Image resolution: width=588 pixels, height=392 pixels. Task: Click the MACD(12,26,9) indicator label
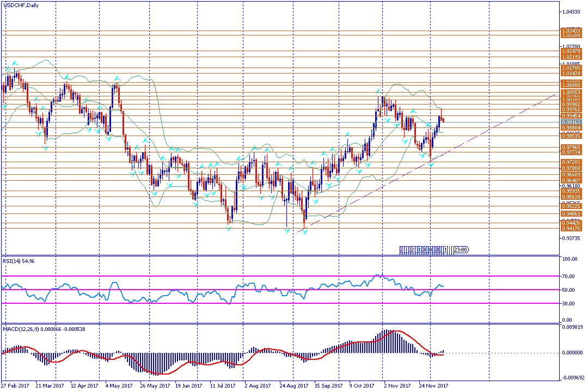(x=44, y=329)
